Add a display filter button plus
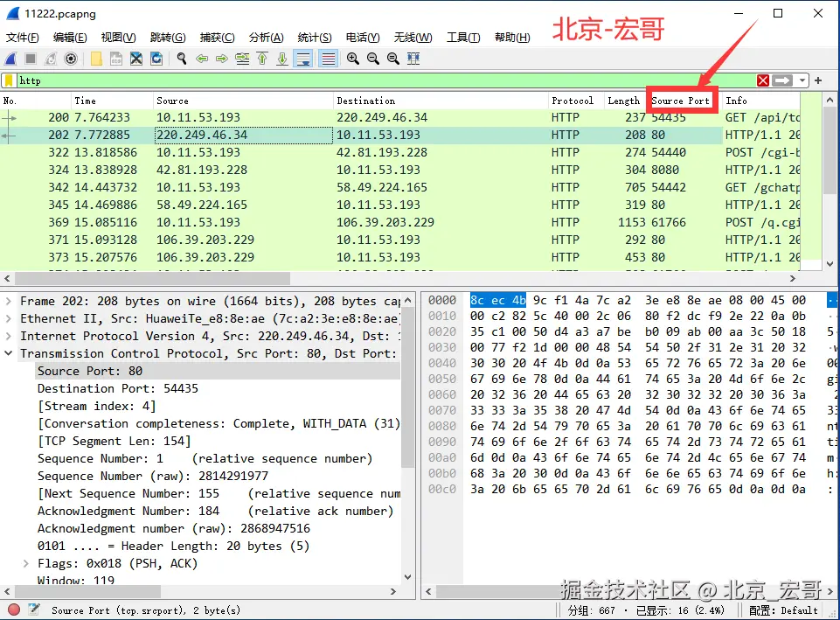This screenshot has width=840, height=620. [x=818, y=80]
